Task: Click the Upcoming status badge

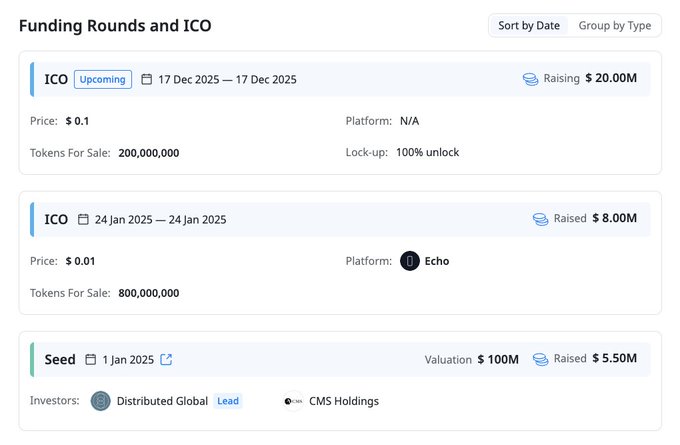Action: pos(103,79)
